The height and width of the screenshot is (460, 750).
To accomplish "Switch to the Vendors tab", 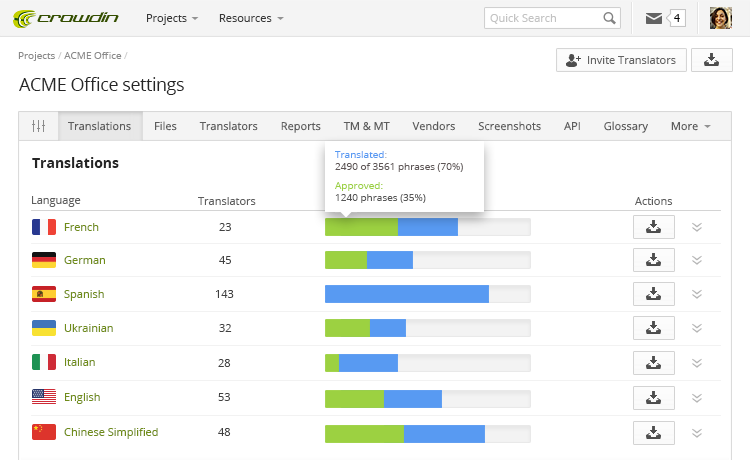I will coord(433,126).
